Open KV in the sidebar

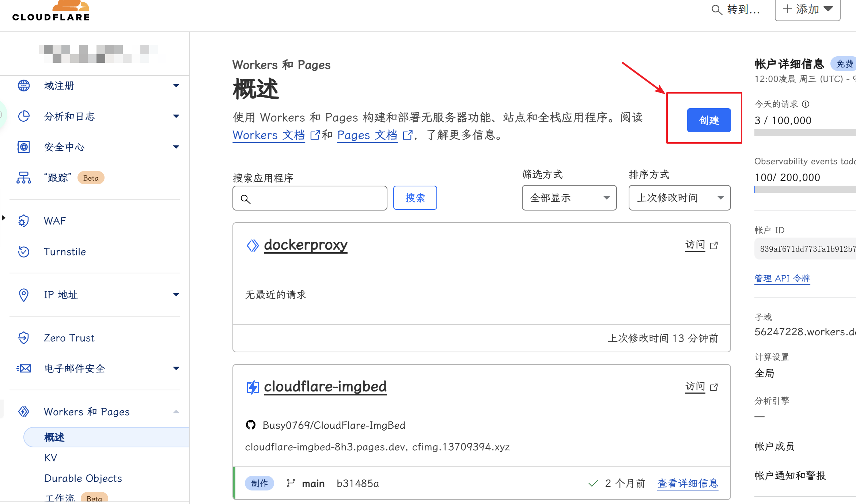pyautogui.click(x=50, y=458)
